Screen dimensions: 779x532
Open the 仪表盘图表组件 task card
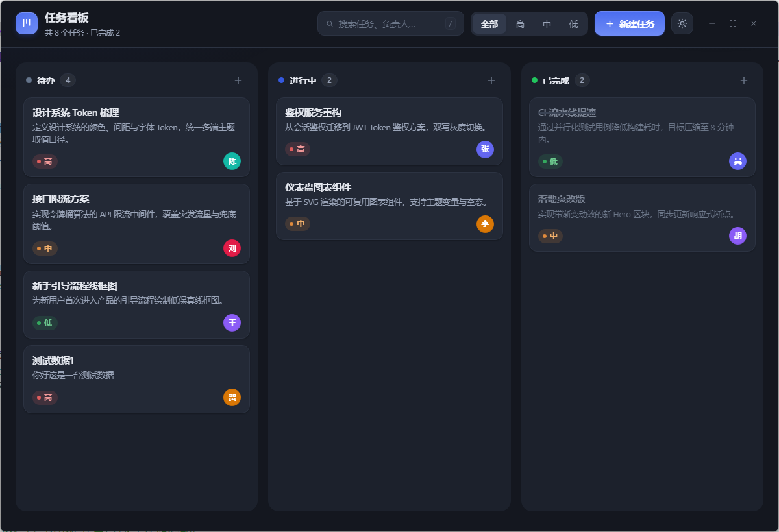click(x=389, y=206)
